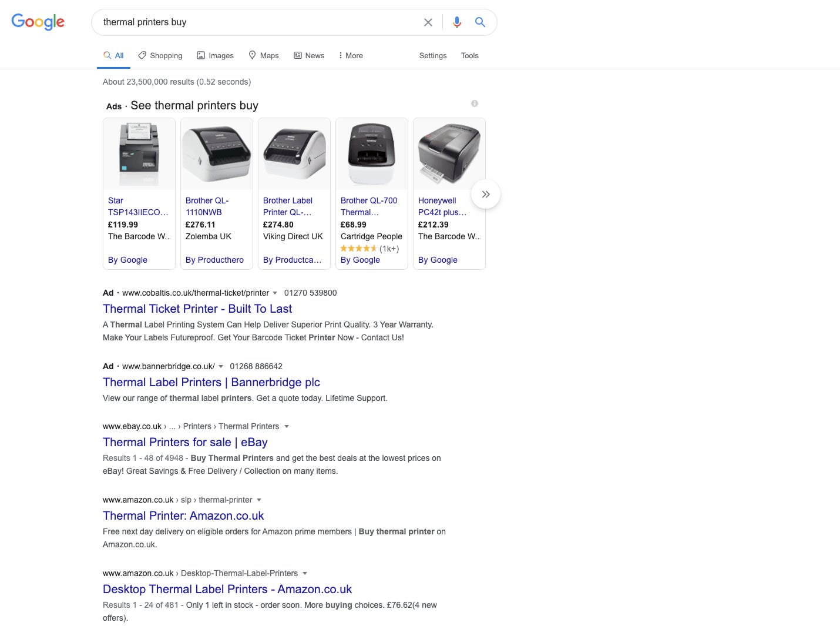
Task: Click the £68.99 price
Action: pyautogui.click(x=354, y=225)
